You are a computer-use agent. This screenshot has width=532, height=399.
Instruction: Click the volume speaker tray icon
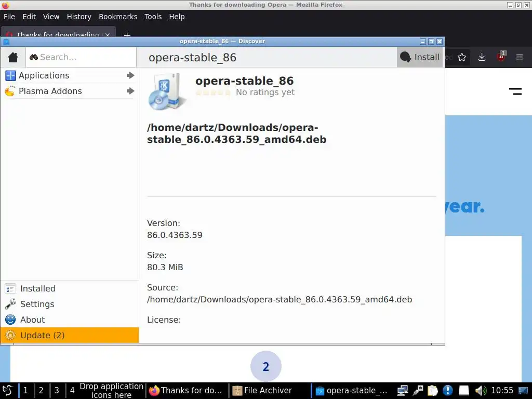pyautogui.click(x=481, y=391)
